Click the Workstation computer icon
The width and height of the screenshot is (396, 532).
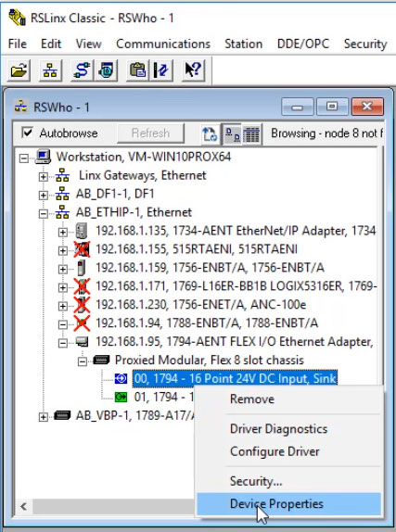click(44, 157)
